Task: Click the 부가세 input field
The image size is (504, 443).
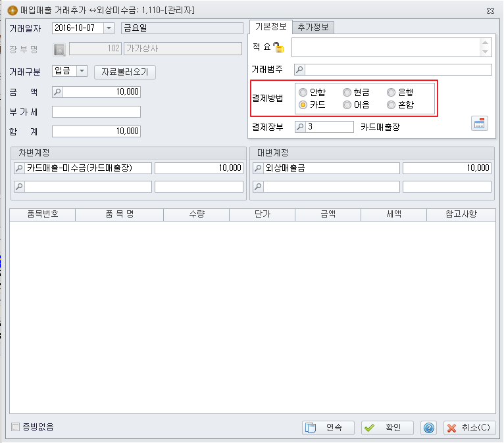Action: (x=97, y=112)
